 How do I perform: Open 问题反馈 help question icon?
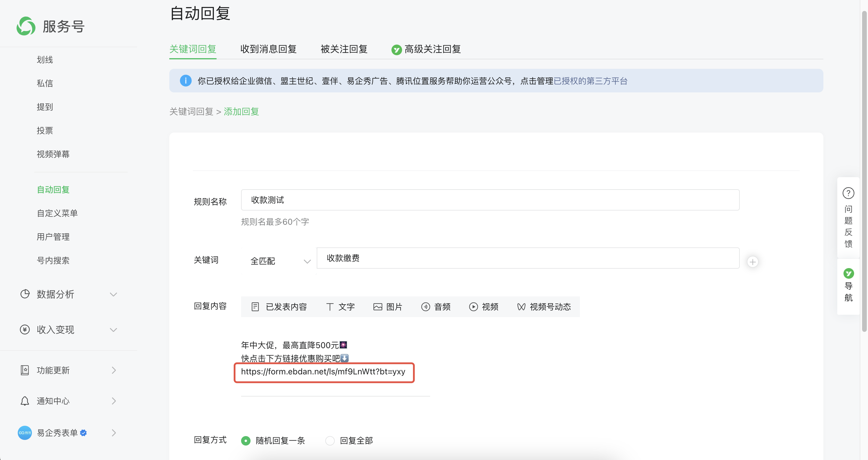pos(848,193)
